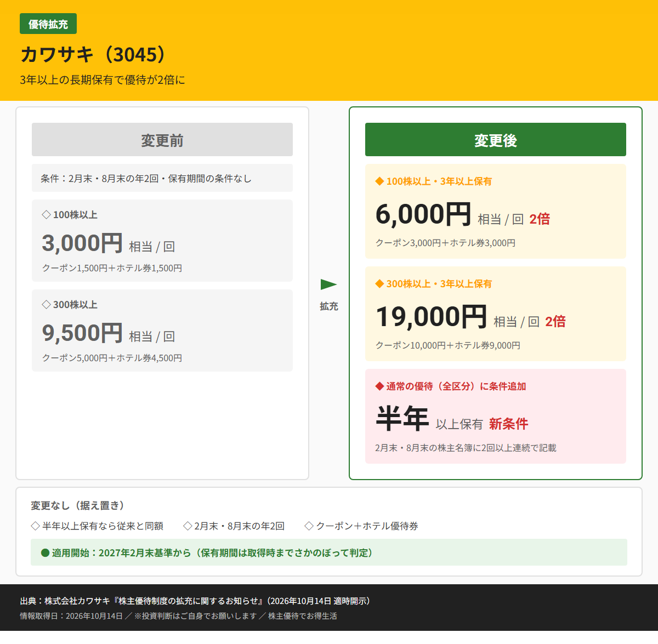
Task: Click the 優待拡充 green badge
Action: pyautogui.click(x=48, y=24)
